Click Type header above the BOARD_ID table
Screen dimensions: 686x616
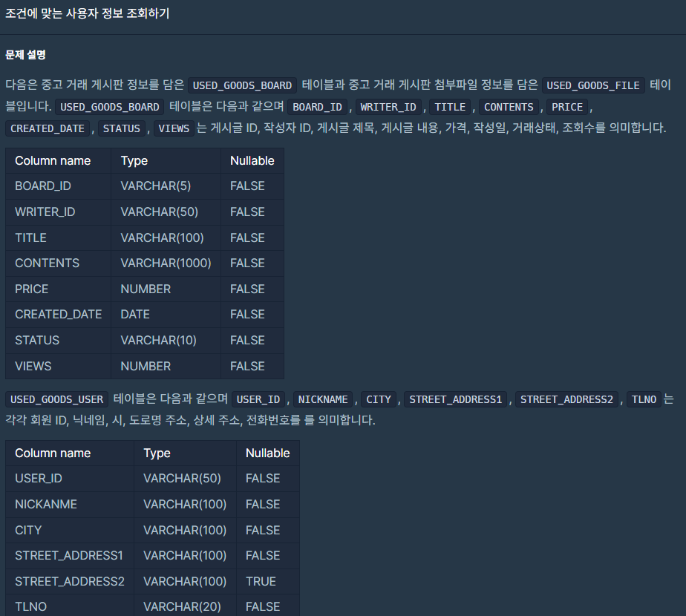166,161
